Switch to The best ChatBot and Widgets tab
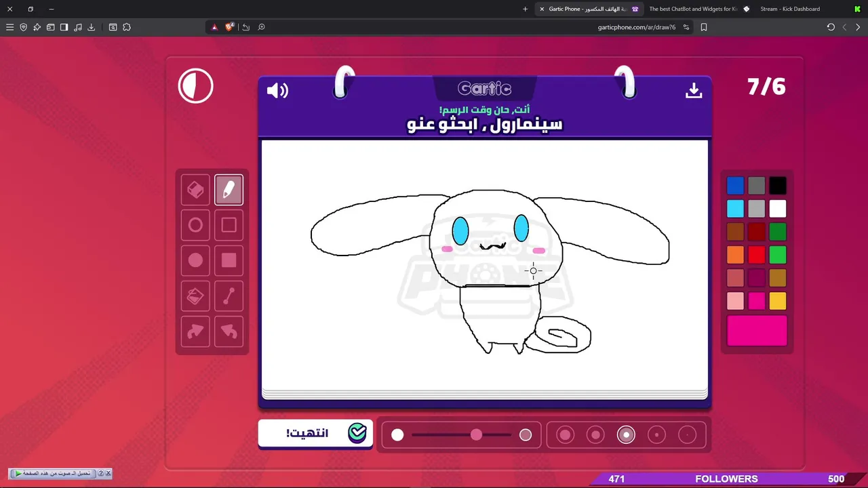Viewport: 868px width, 488px height. click(x=698, y=9)
